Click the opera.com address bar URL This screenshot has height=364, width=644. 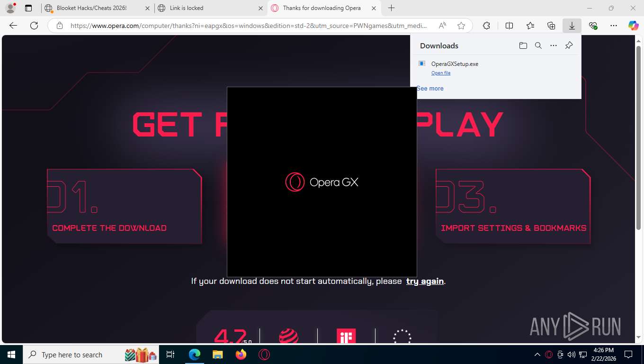click(x=249, y=26)
